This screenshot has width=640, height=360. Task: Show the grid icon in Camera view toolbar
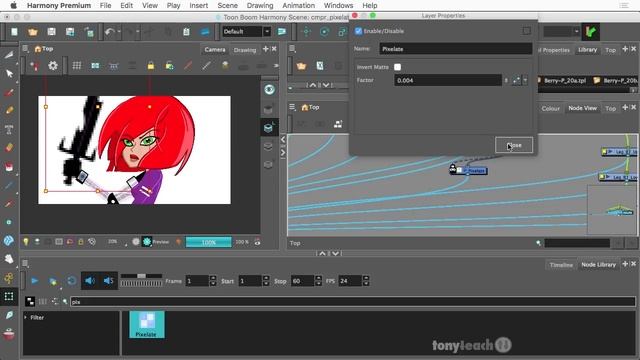coord(77,65)
